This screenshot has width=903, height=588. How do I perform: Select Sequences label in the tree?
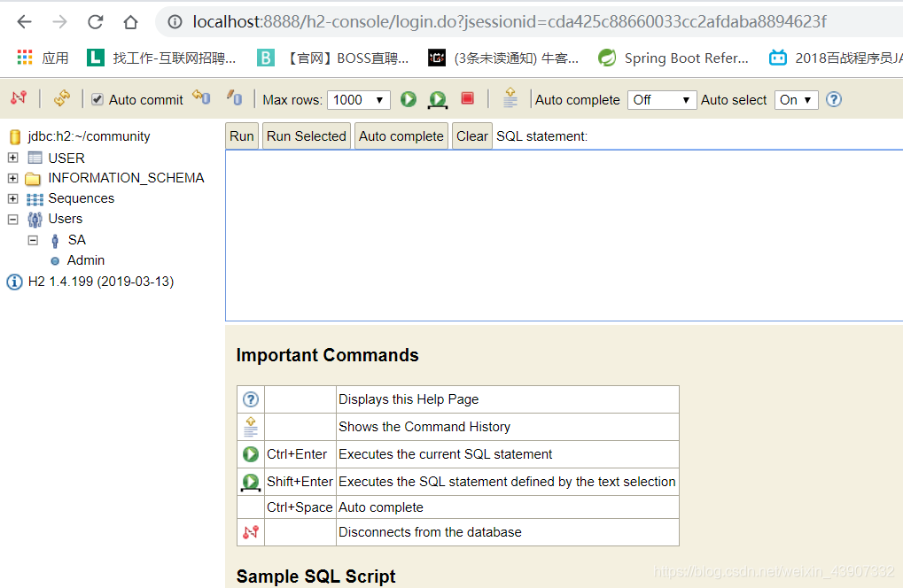point(82,198)
